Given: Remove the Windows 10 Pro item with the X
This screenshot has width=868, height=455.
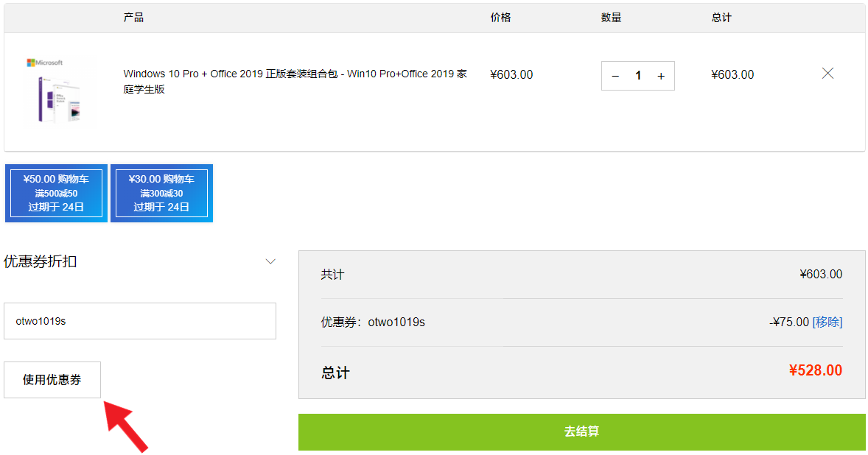Looking at the screenshot, I should pos(827,73).
